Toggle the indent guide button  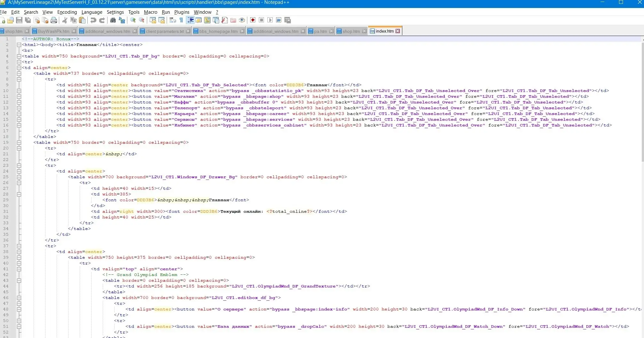pos(190,20)
